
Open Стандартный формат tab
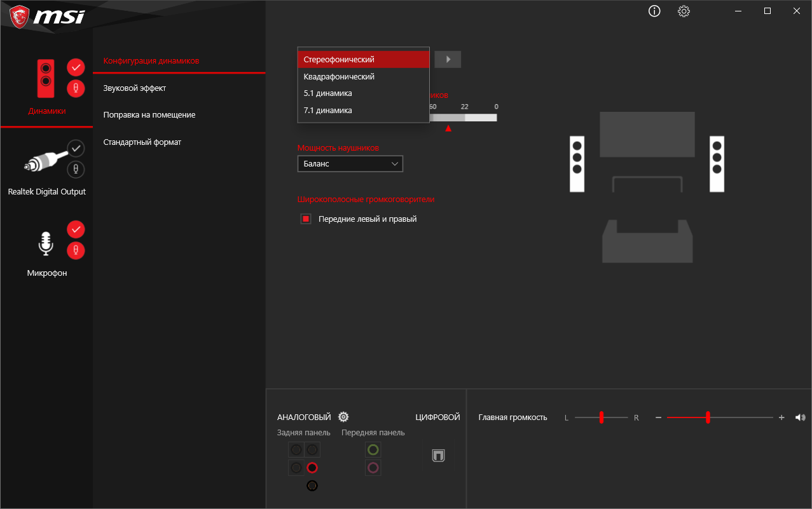pyautogui.click(x=142, y=142)
